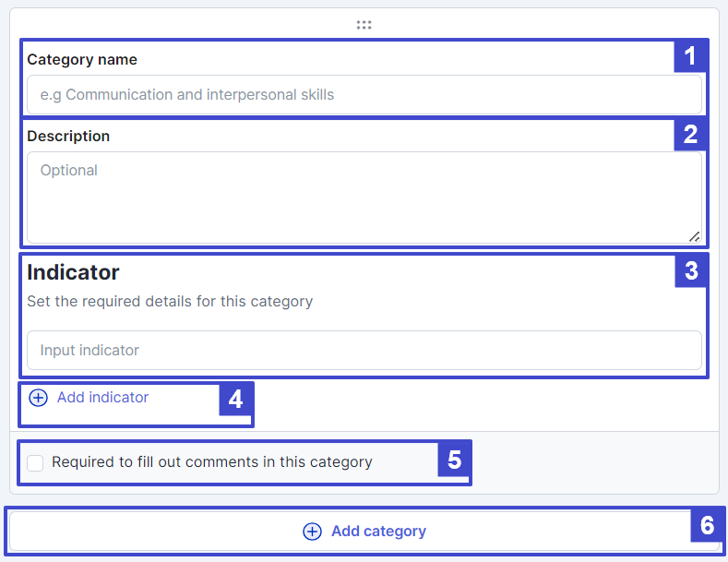This screenshot has height=562, width=728.
Task: Focus the Category name input field
Action: click(364, 95)
